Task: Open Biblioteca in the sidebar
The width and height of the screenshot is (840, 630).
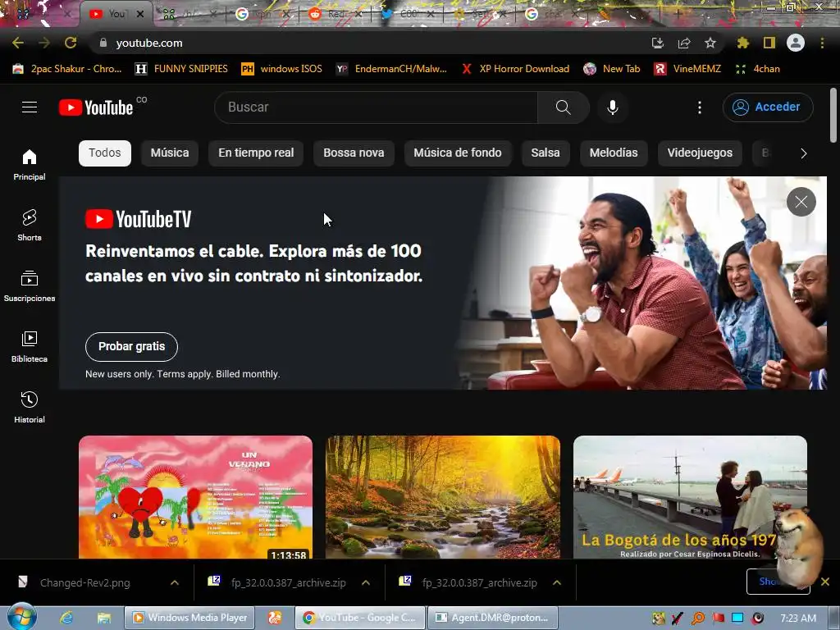Action: [30, 347]
